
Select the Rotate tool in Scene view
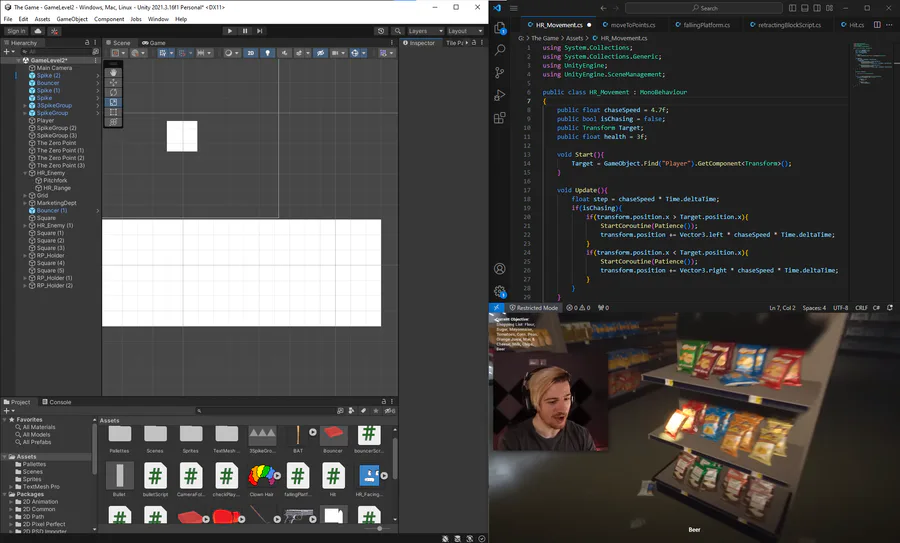(x=113, y=92)
